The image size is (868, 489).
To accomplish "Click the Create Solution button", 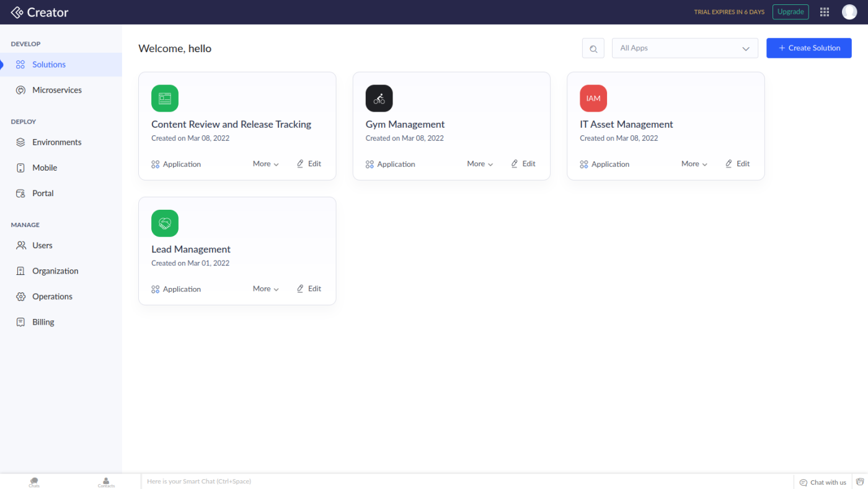I will (809, 48).
